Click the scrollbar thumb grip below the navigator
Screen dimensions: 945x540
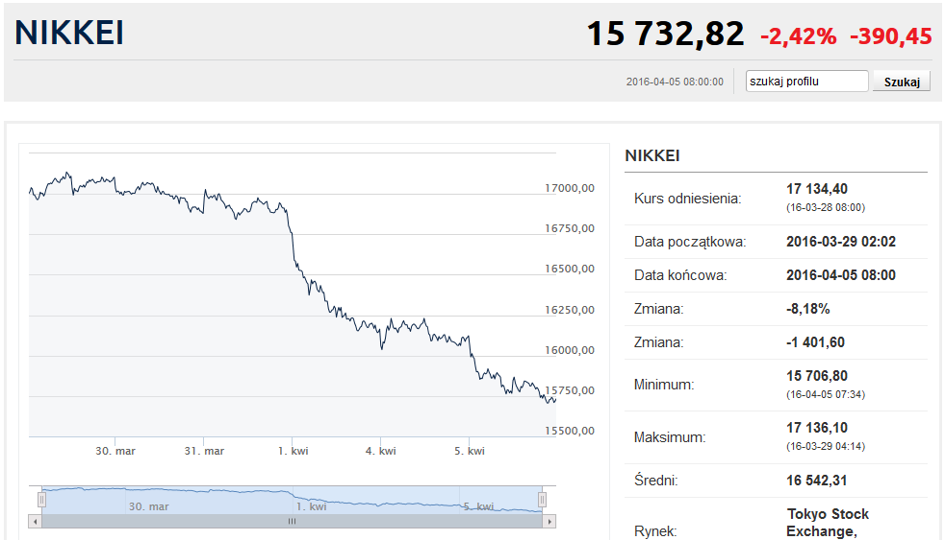pos(292,521)
